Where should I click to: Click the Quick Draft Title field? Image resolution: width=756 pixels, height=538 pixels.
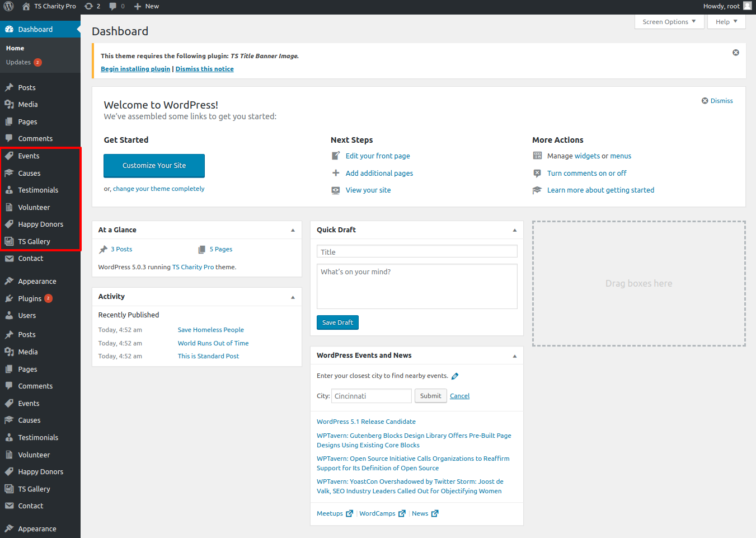[x=416, y=252]
